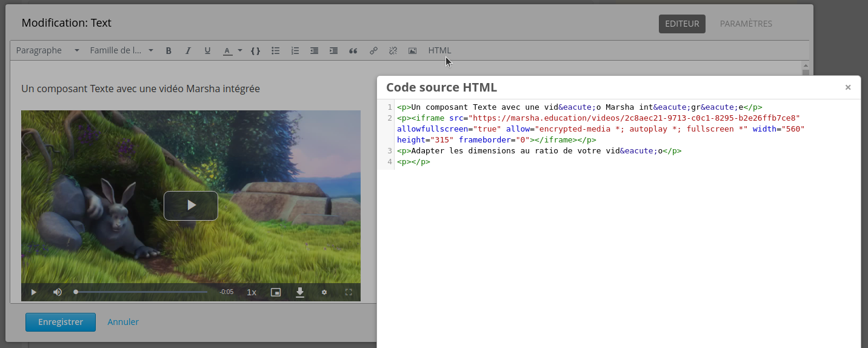Image resolution: width=868 pixels, height=348 pixels.
Task: Click the empty paragraph on line 4
Action: pos(413,162)
